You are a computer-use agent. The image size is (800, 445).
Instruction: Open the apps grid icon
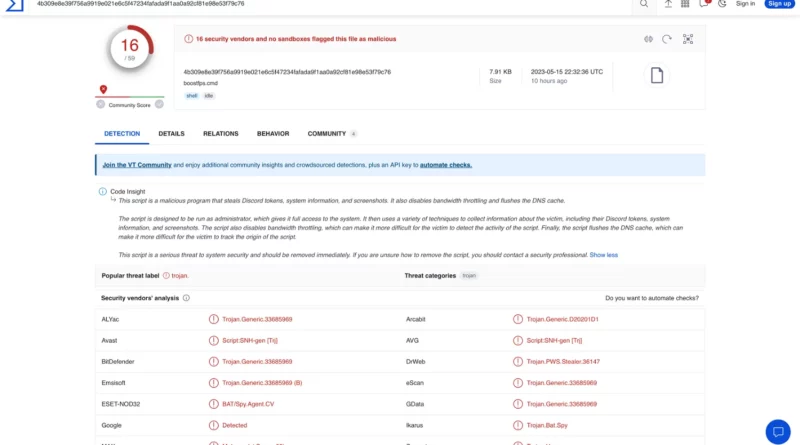[685, 4]
